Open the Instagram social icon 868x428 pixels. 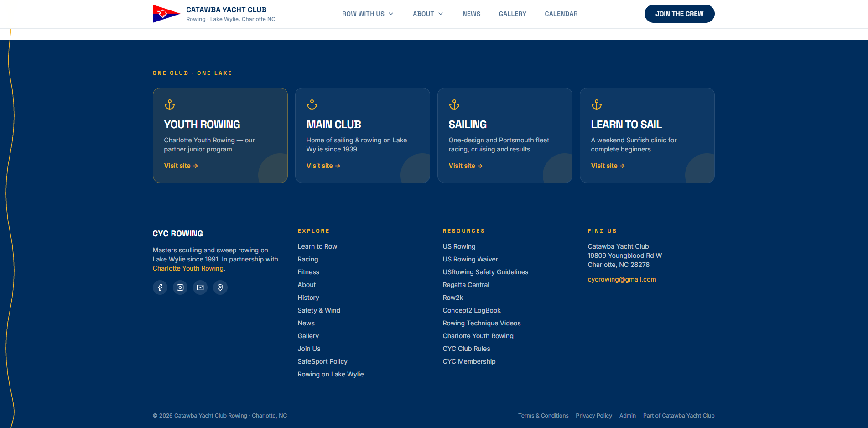click(180, 287)
